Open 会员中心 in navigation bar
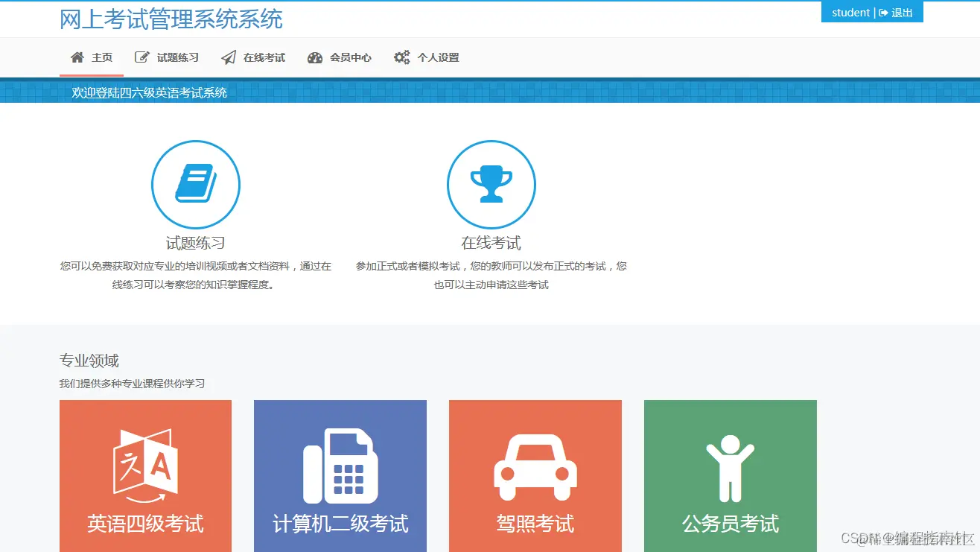 click(340, 57)
